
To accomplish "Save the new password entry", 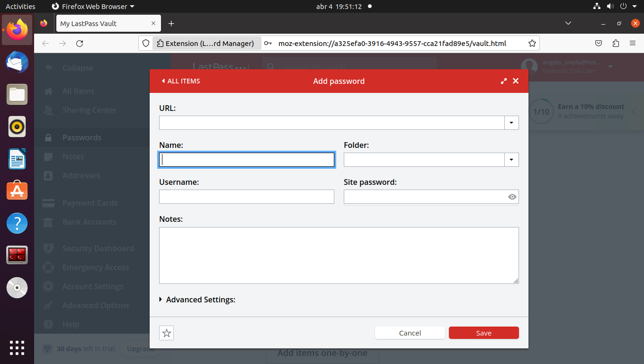I will [484, 333].
